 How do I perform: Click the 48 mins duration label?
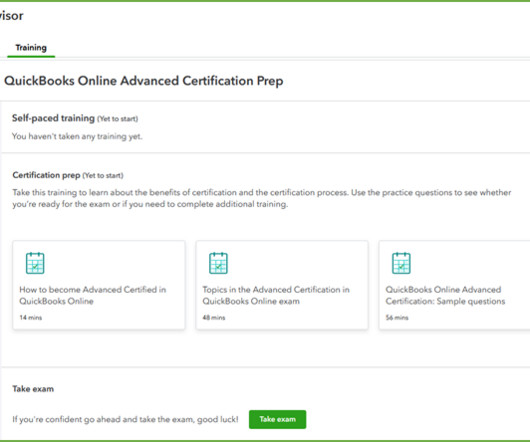pyautogui.click(x=214, y=318)
